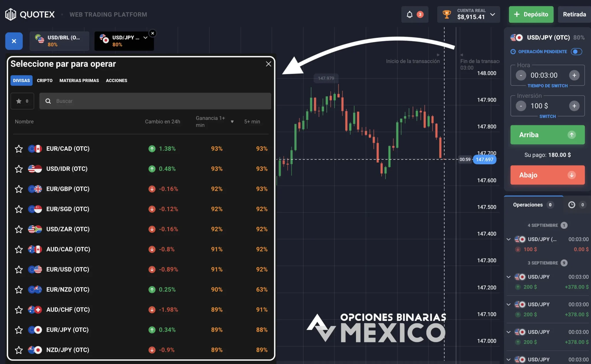The image size is (591, 364).
Task: Decrease the Inversión amount with minus
Action: coord(521,106)
